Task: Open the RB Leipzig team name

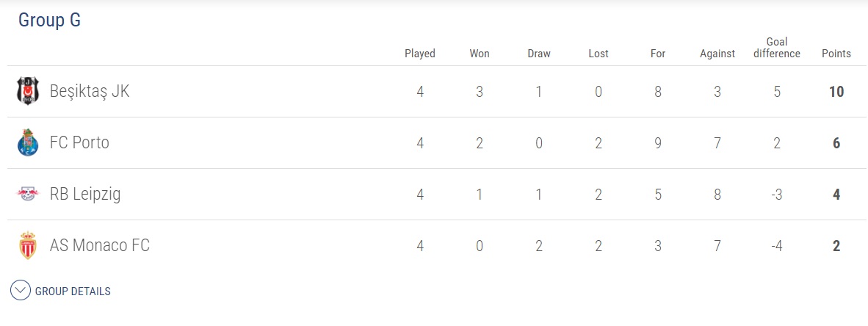Action: pos(85,195)
